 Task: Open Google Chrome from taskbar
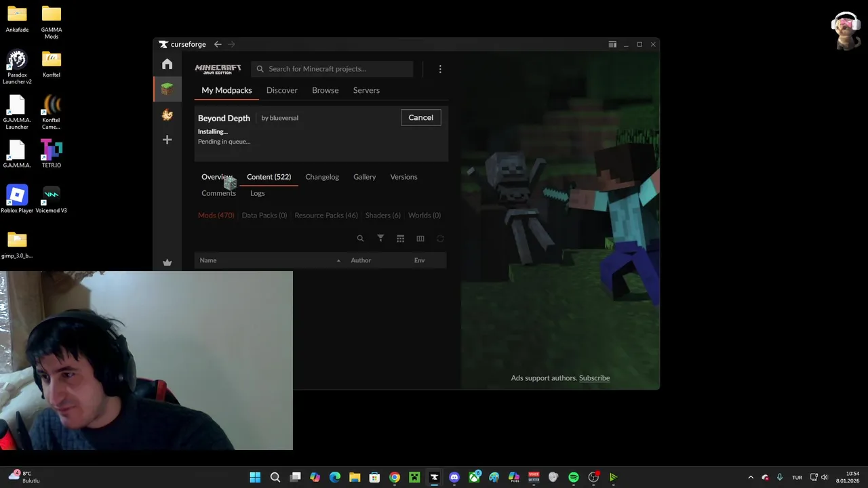click(x=395, y=477)
